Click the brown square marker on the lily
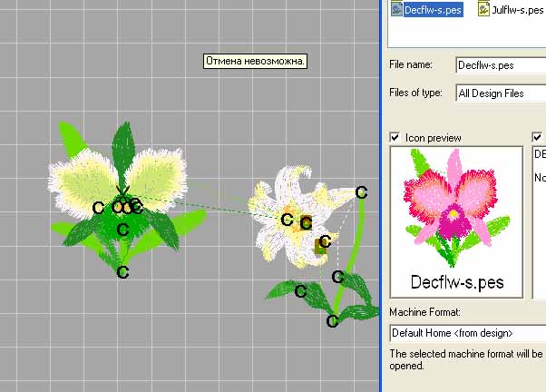The height and width of the screenshot is (392, 546). tap(320, 246)
